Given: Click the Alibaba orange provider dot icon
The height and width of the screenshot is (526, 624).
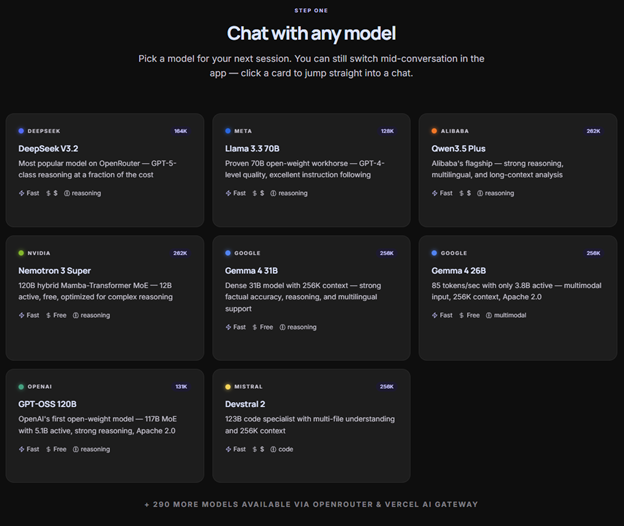Looking at the screenshot, I should tap(434, 131).
